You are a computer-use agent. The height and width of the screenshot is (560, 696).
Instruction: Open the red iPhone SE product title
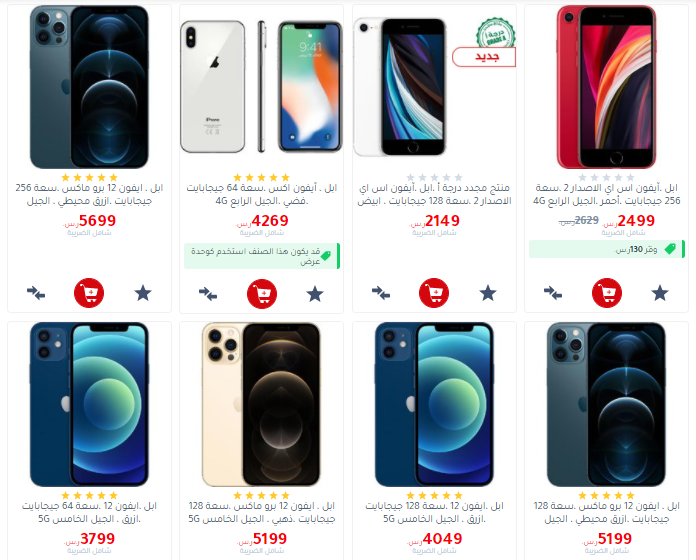click(x=606, y=194)
